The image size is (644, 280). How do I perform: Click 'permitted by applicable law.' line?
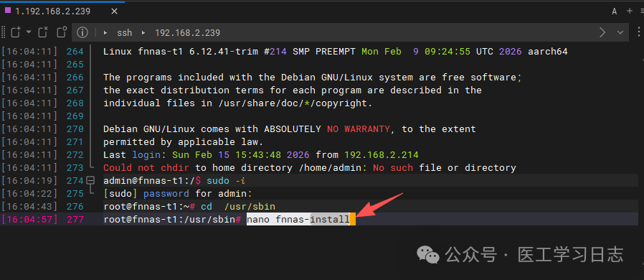point(183,142)
